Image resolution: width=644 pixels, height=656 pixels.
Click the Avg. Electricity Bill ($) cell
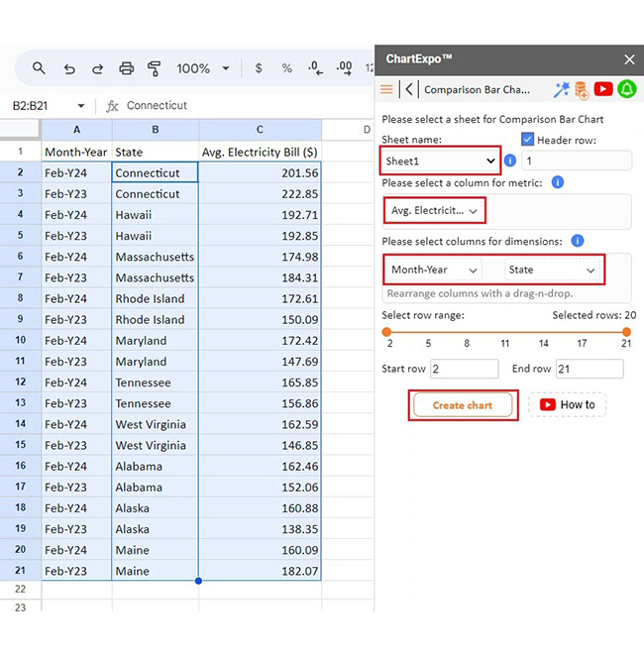[x=260, y=152]
